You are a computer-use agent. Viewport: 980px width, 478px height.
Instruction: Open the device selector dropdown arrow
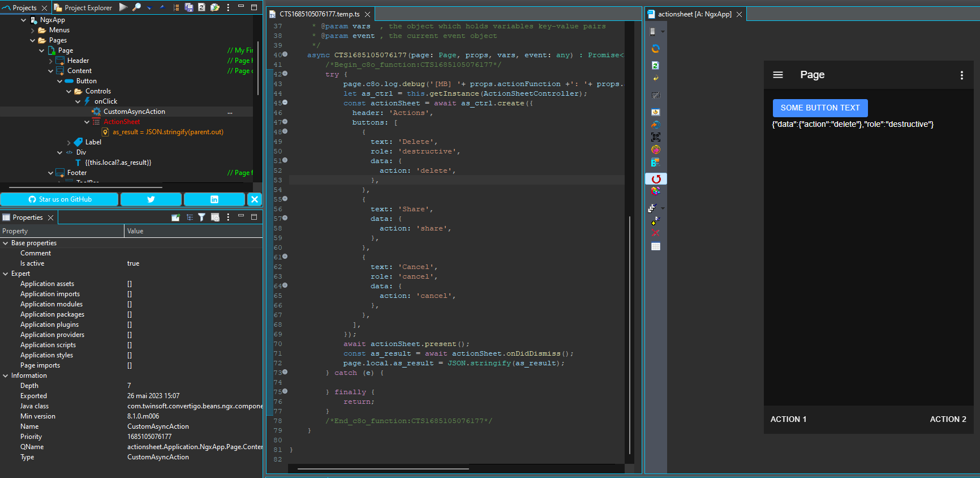click(x=663, y=32)
